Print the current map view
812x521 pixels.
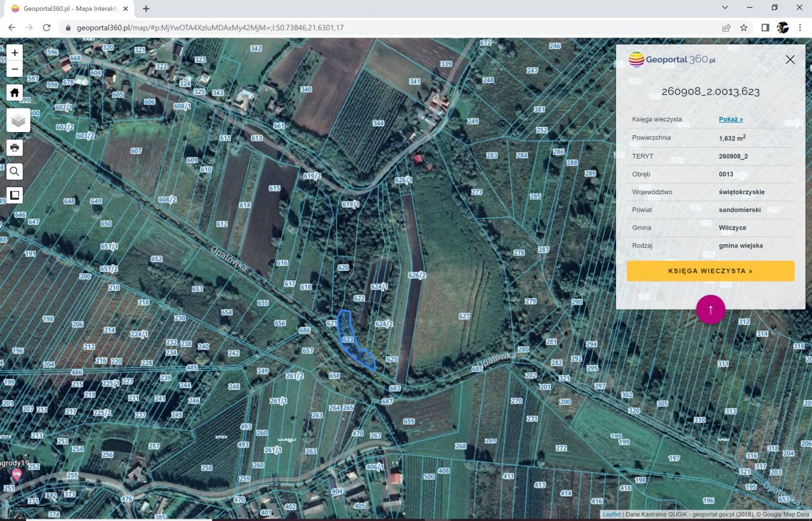[x=15, y=148]
